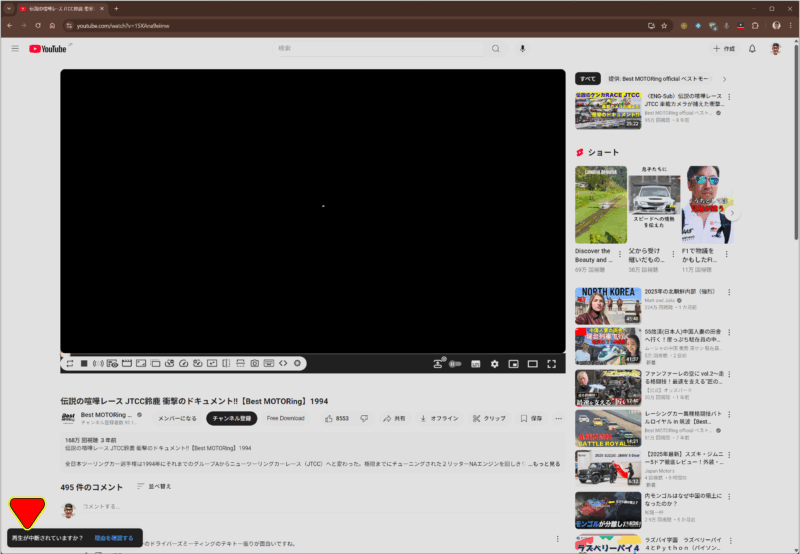Switch to miniplayer mode

click(x=513, y=364)
